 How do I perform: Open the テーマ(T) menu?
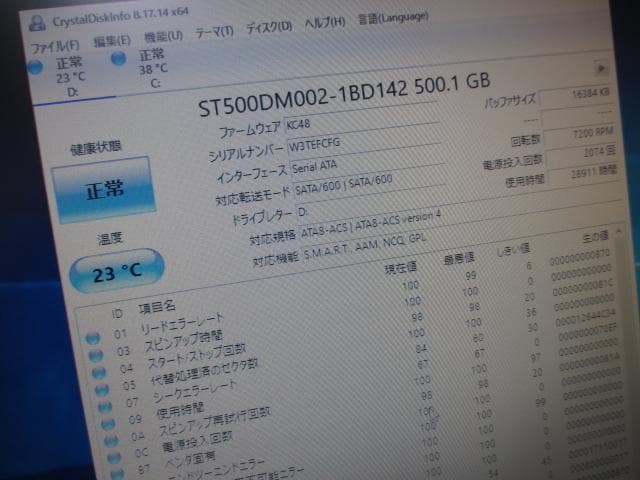tap(214, 31)
